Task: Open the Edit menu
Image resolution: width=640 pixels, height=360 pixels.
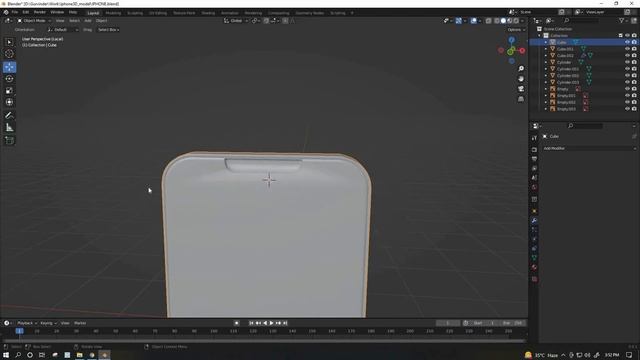Action: pyautogui.click(x=26, y=12)
